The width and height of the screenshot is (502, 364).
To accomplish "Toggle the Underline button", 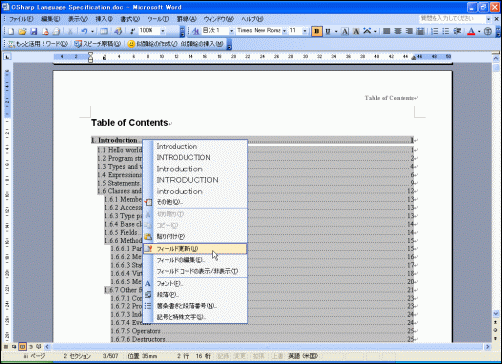I will tap(328, 31).
